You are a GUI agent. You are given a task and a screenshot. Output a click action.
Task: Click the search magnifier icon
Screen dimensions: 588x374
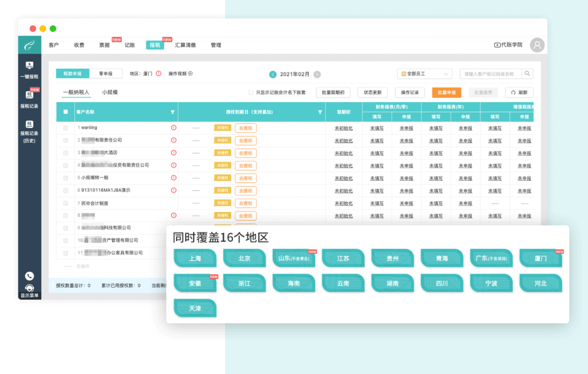(528, 74)
